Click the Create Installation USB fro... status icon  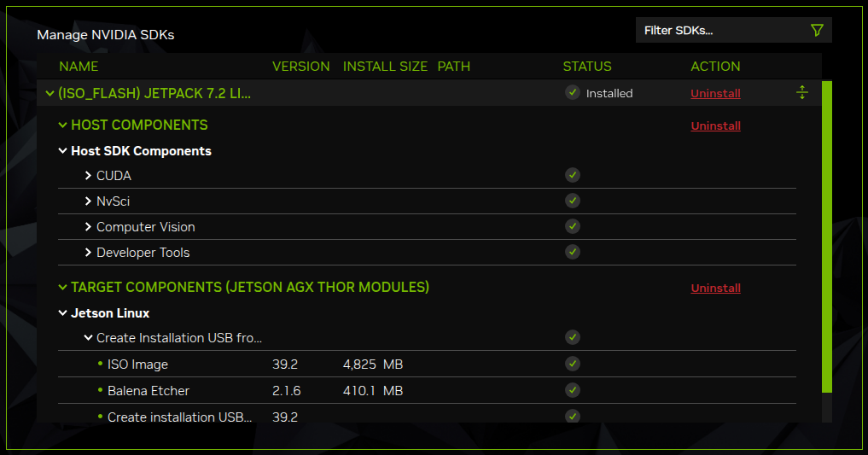tap(573, 337)
